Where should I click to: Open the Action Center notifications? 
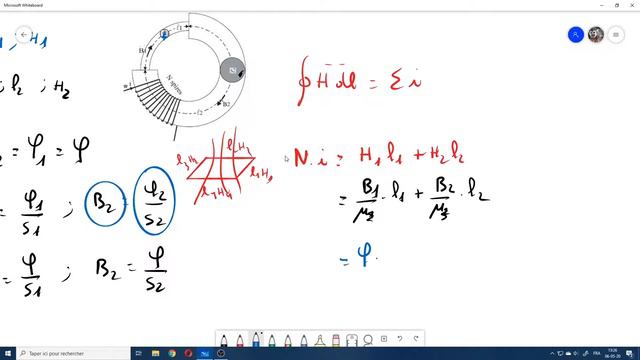pyautogui.click(x=630, y=353)
